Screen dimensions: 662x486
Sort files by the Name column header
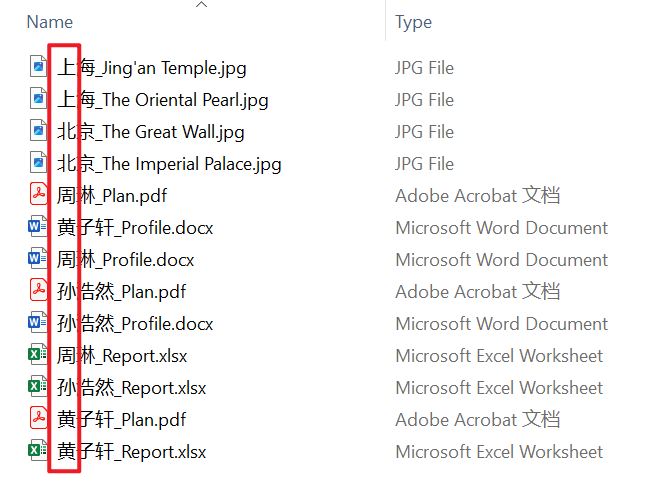(x=50, y=22)
